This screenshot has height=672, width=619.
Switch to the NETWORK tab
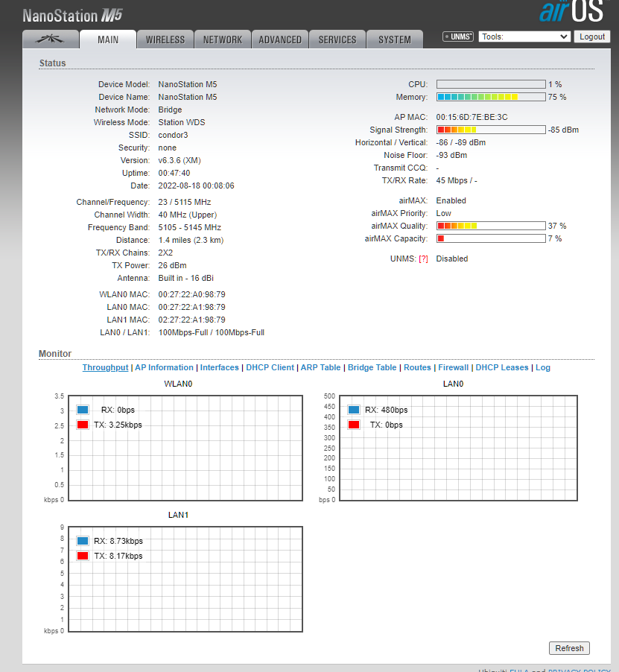click(223, 39)
